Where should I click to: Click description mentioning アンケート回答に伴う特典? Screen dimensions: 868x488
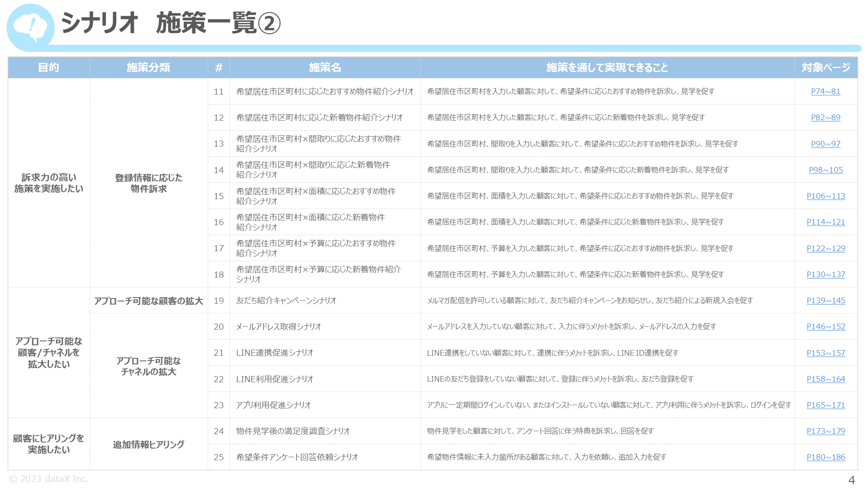540,431
